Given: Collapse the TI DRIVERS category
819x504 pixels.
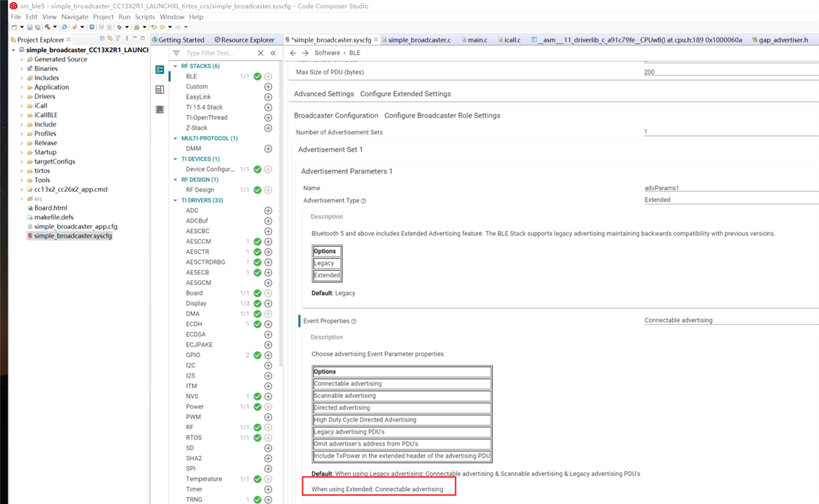Looking at the screenshot, I should pos(176,200).
